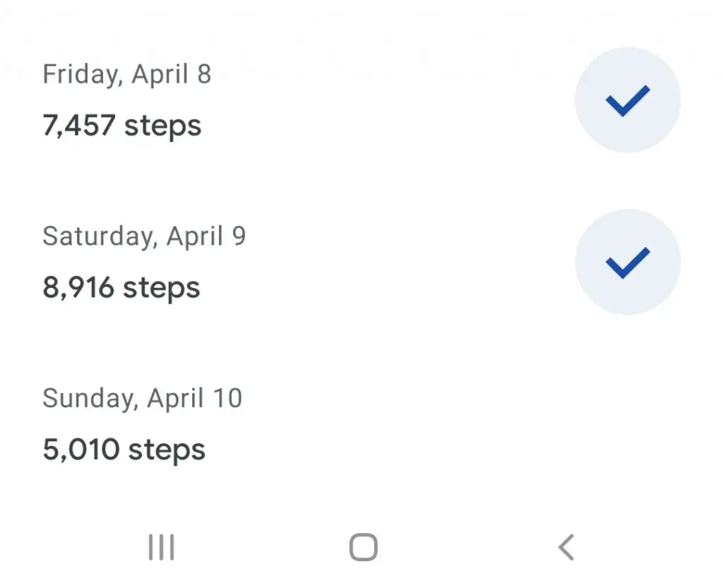Select the 8,916 steps entry
The image size is (723, 588).
click(121, 288)
